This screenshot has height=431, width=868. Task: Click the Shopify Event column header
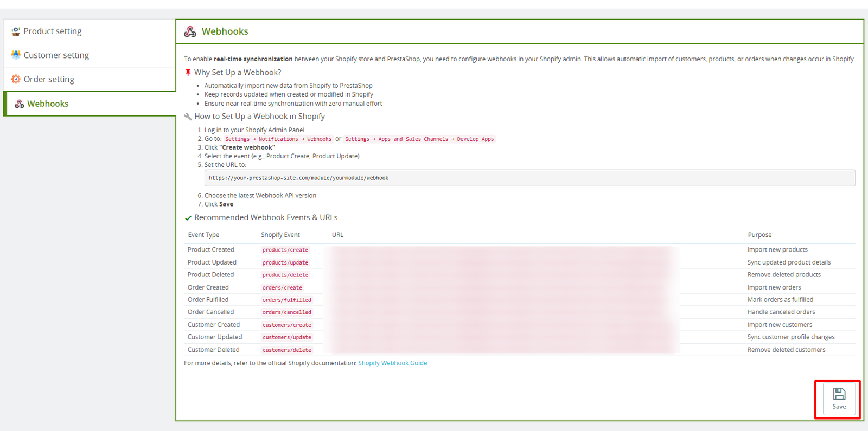click(280, 235)
